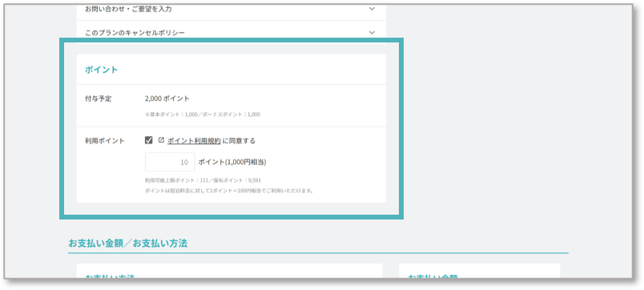Image resolution: width=644 pixels, height=290 pixels.
Task: Click the 基本ポイント：1,000／ボーナスポイント：1,000 note
Action: pos(203,115)
